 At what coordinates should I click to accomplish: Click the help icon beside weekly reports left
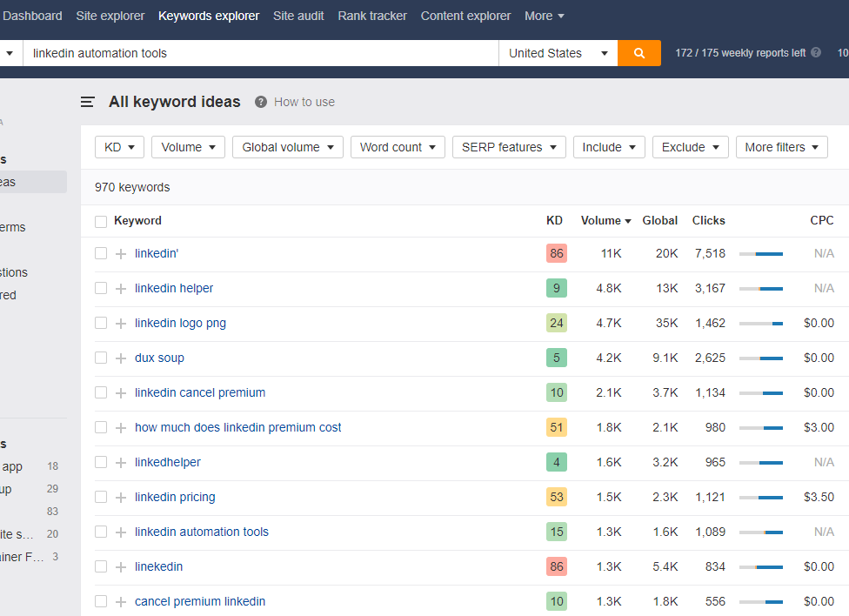(816, 52)
